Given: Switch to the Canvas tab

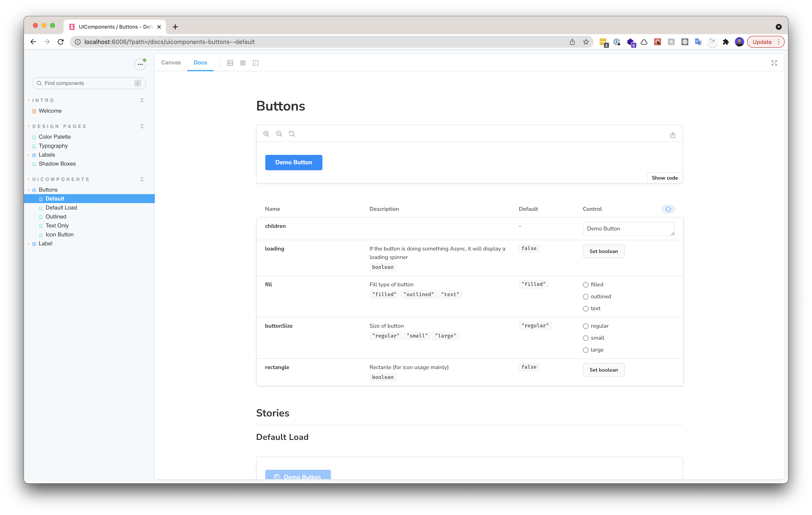Looking at the screenshot, I should (171, 63).
